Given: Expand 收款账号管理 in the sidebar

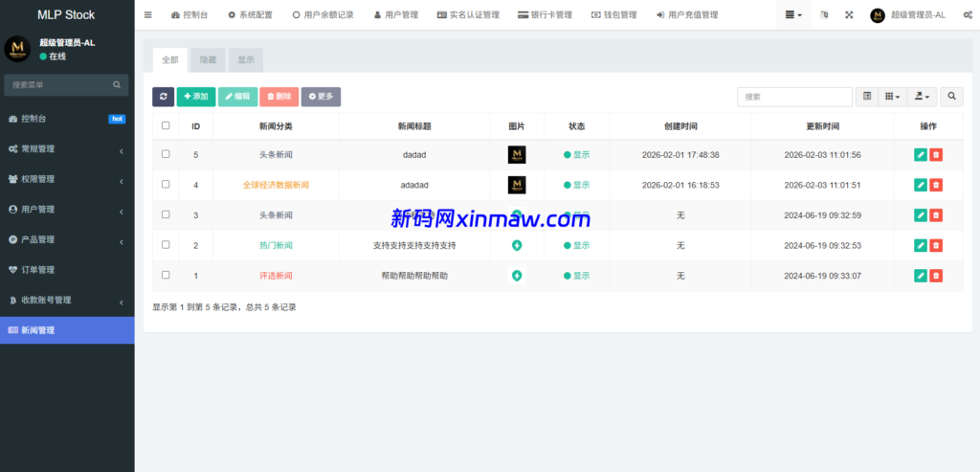Looking at the screenshot, I should pos(67,300).
